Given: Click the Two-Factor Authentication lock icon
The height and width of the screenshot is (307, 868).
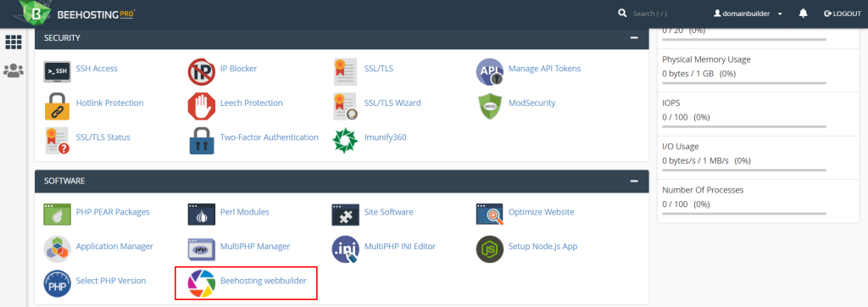Looking at the screenshot, I should [202, 140].
